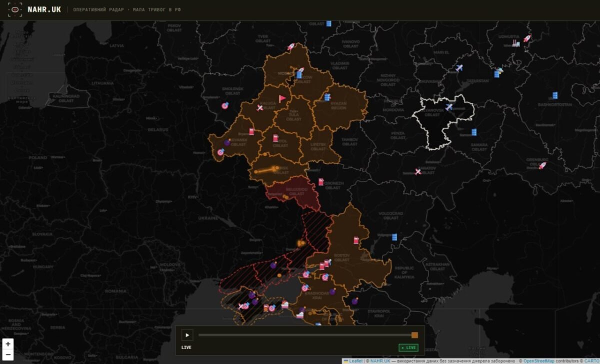The image size is (600, 364).
Task: Zoom in with the plus button
Action: [x=8, y=344]
